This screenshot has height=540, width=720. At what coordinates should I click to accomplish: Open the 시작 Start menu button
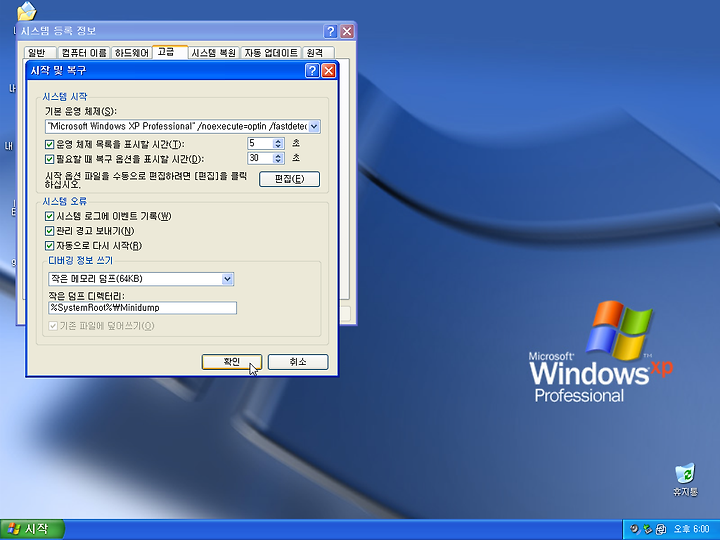(x=32, y=529)
